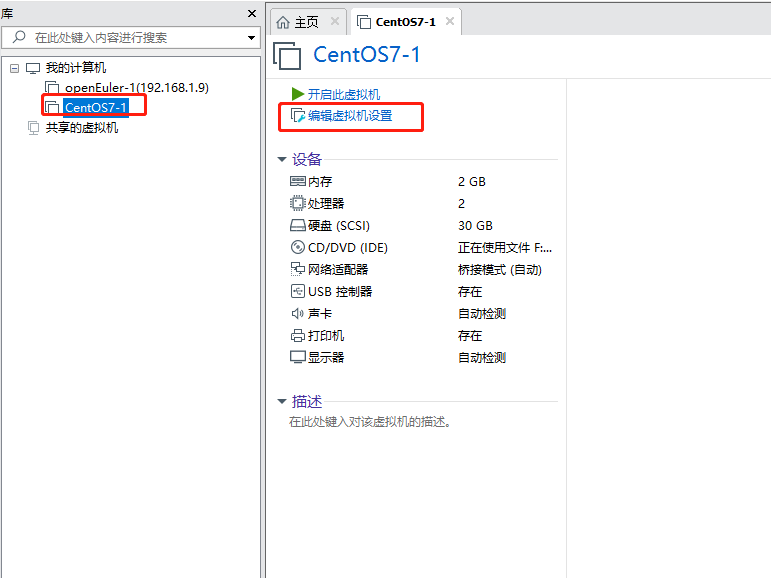Image resolution: width=771 pixels, height=578 pixels.
Task: Click the 硬盘 (SCSI) label
Action: click(339, 225)
